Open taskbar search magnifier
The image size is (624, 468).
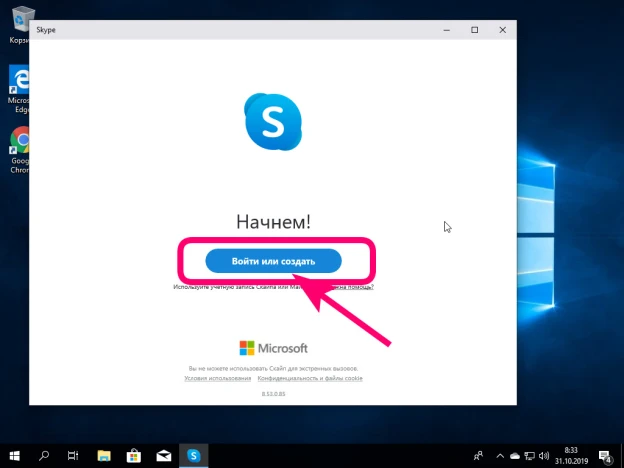44,456
